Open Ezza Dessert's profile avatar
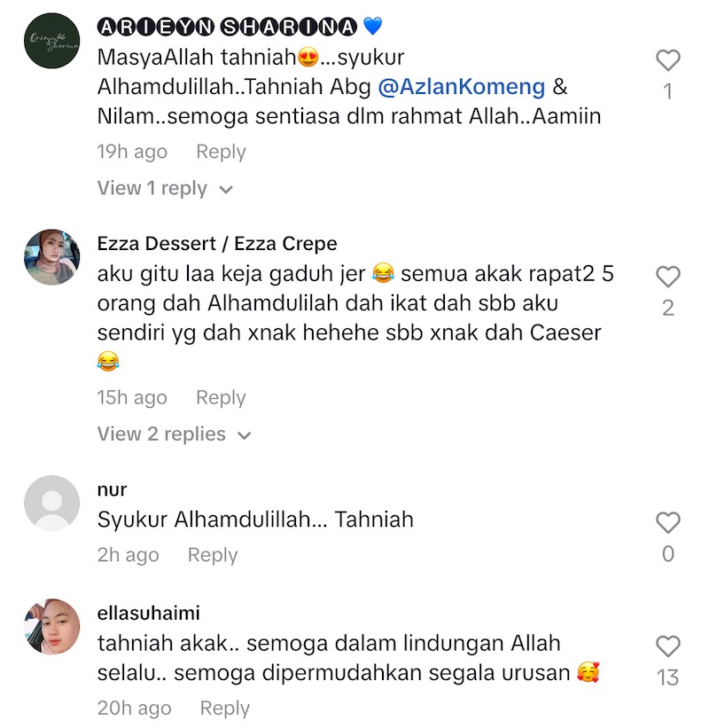 tap(52, 257)
